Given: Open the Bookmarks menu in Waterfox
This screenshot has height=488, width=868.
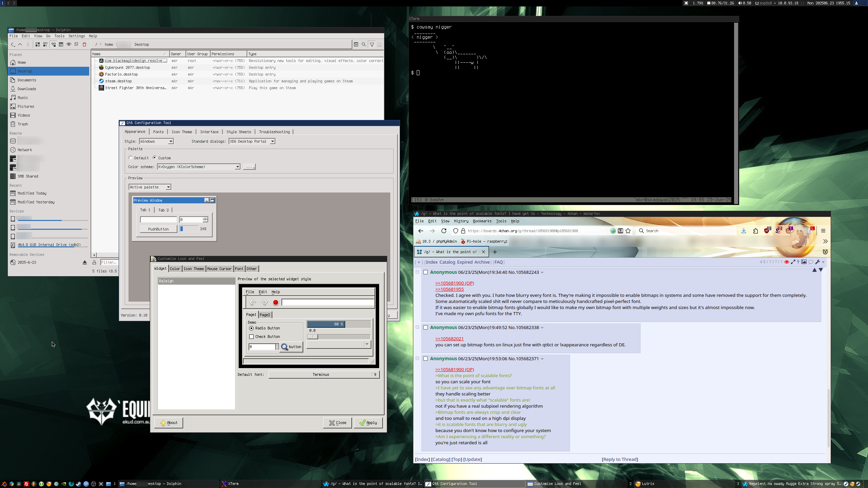Looking at the screenshot, I should (482, 221).
